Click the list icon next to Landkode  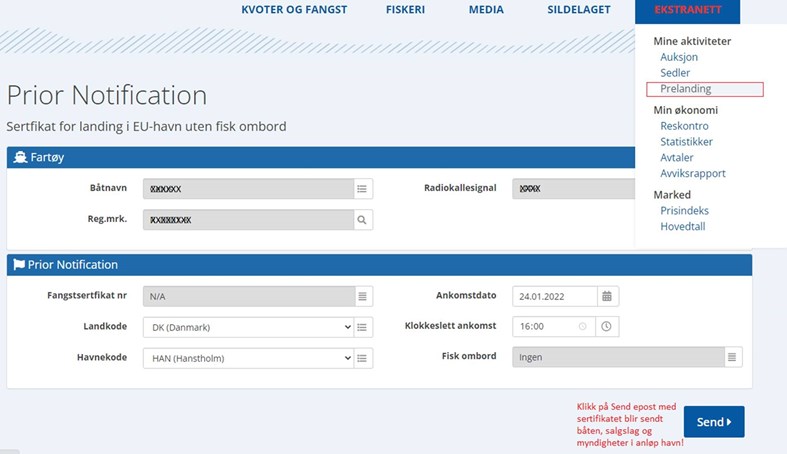tap(362, 327)
